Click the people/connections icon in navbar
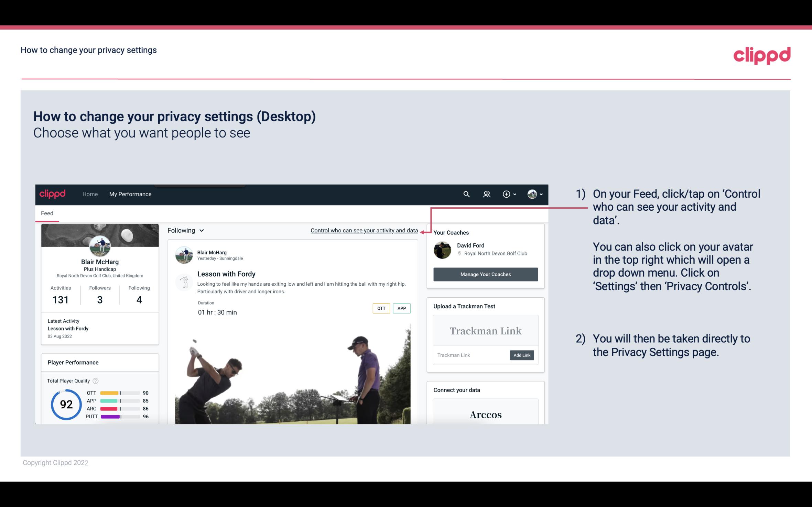The width and height of the screenshot is (812, 507). [487, 194]
